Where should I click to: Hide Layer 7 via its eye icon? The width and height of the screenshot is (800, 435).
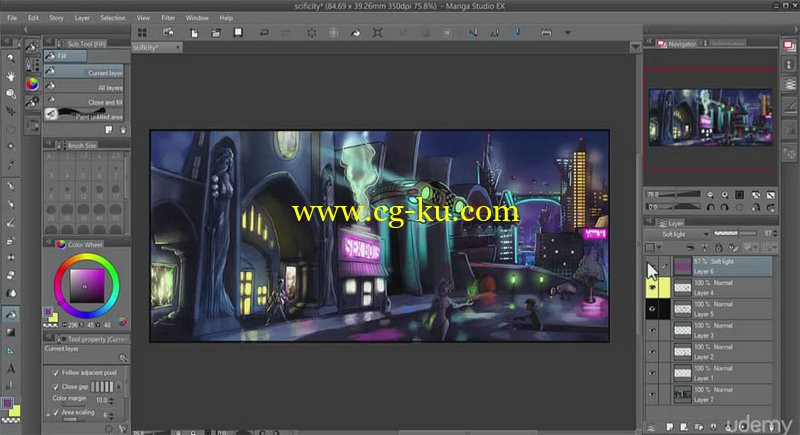(652, 395)
